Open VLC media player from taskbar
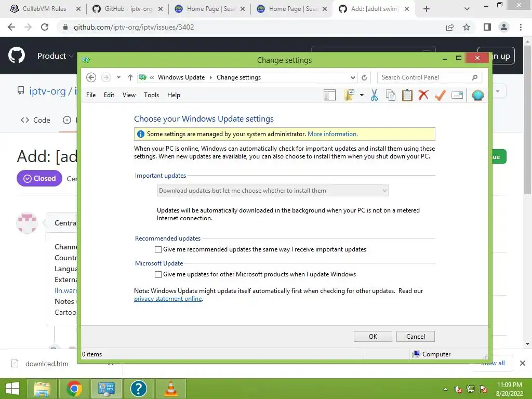 point(170,389)
